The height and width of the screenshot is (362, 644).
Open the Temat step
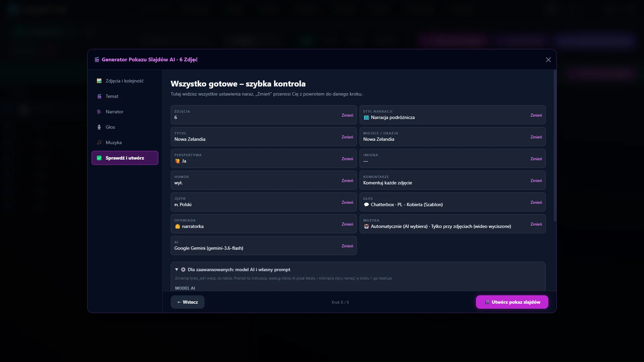tap(125, 96)
